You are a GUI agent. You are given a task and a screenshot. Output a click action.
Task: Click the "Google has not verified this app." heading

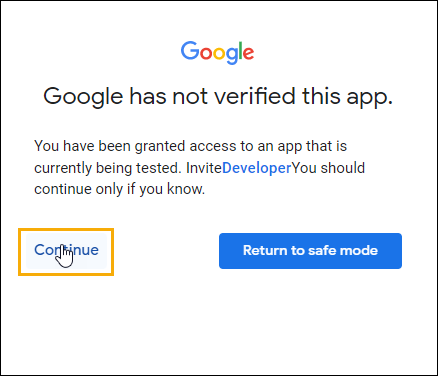pyautogui.click(x=218, y=97)
